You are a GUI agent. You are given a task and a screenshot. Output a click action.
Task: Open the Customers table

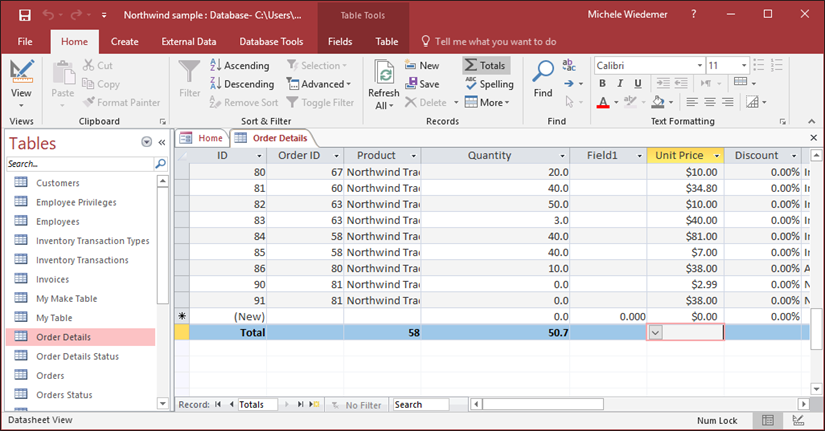(x=57, y=183)
